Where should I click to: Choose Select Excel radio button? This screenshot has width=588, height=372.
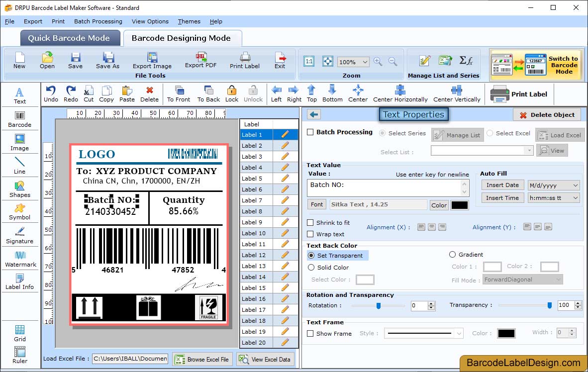pyautogui.click(x=490, y=133)
